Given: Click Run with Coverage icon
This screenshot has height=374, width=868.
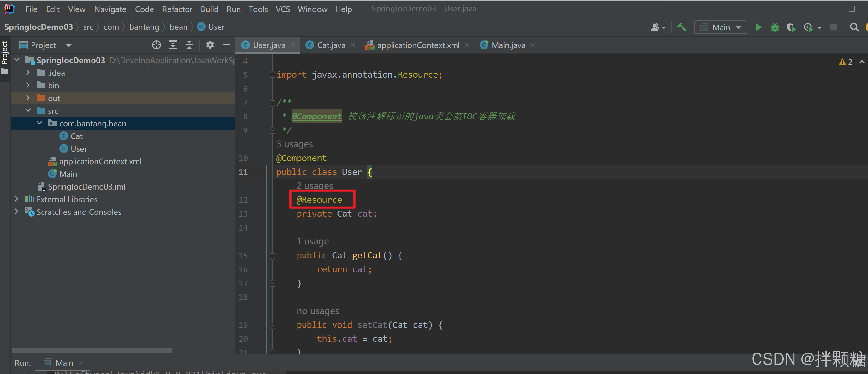Looking at the screenshot, I should 791,27.
